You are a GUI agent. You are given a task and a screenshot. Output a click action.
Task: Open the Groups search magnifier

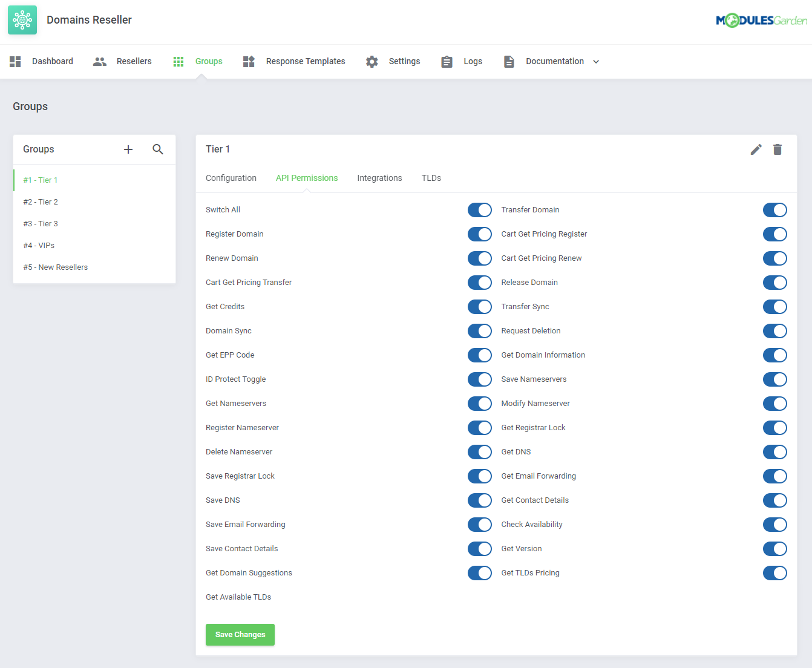click(158, 149)
